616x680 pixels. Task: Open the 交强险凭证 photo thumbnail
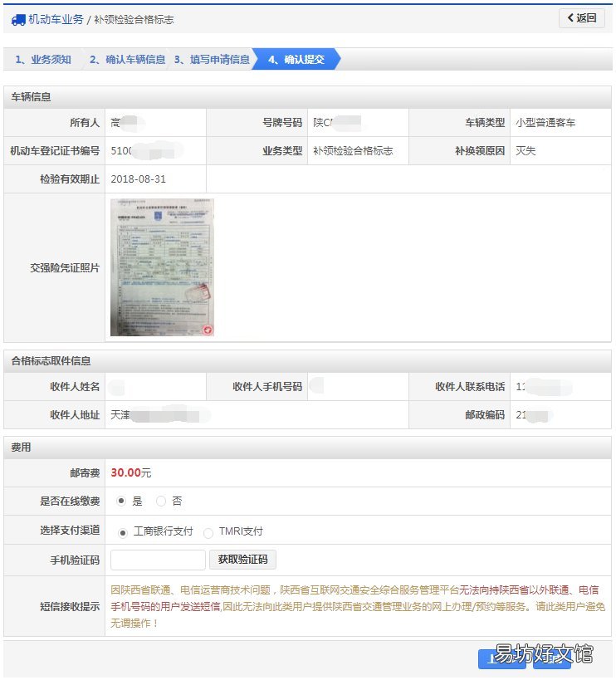(x=162, y=267)
